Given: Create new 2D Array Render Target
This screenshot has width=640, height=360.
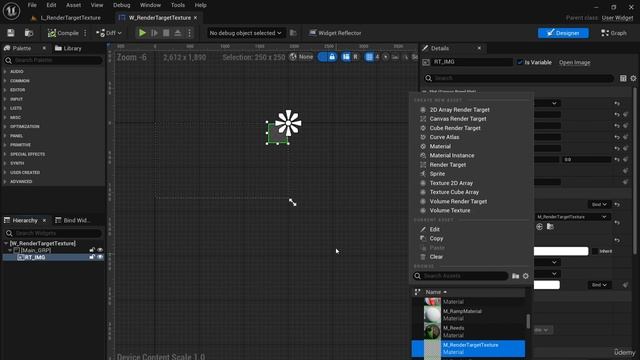Looking at the screenshot, I should tap(459, 110).
